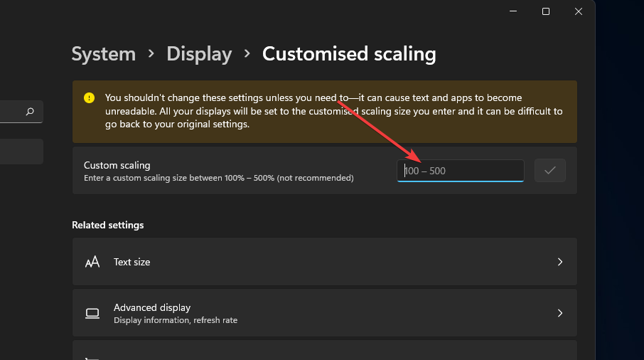Focus the custom scaling 100 – 500 field

coord(461,171)
